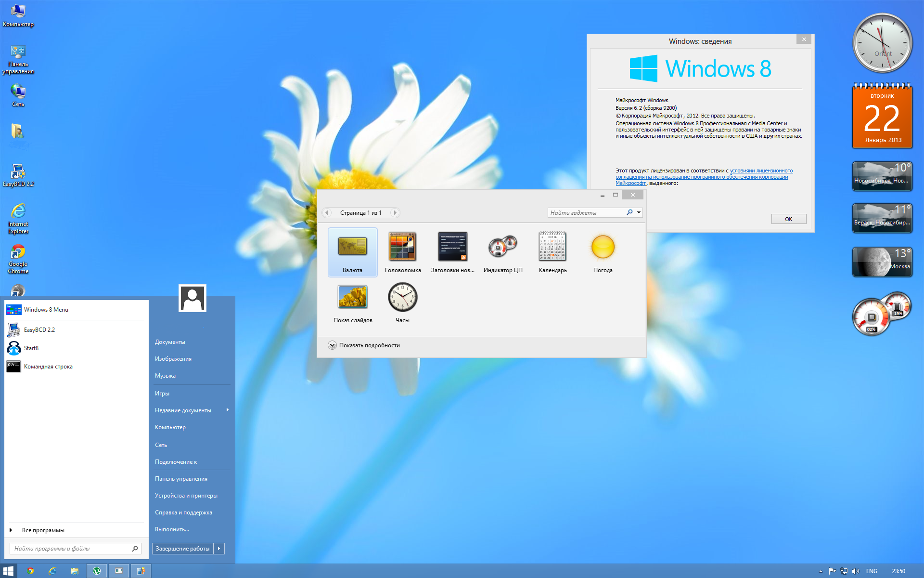The height and width of the screenshot is (578, 924).
Task: Open gadget search options dropdown arrow
Action: (639, 212)
